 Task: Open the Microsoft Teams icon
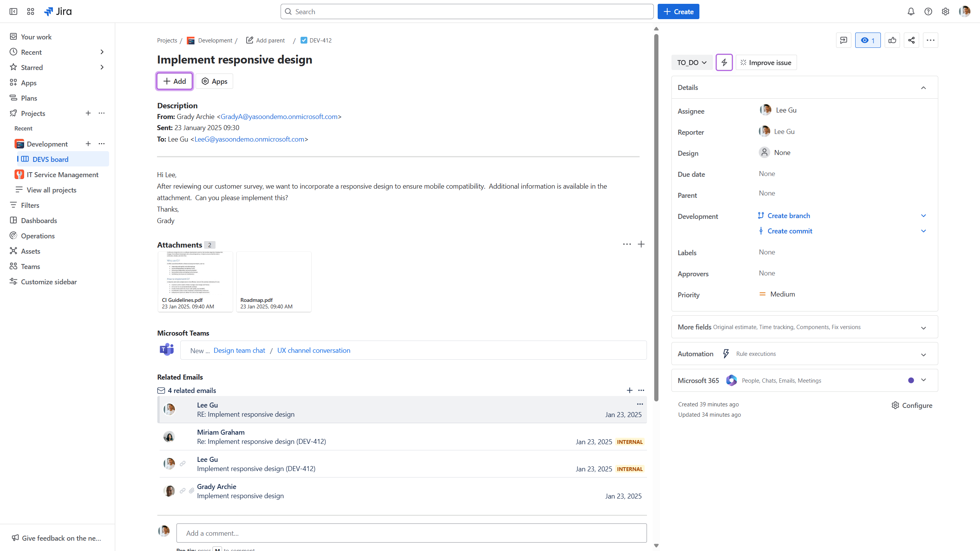click(x=167, y=350)
